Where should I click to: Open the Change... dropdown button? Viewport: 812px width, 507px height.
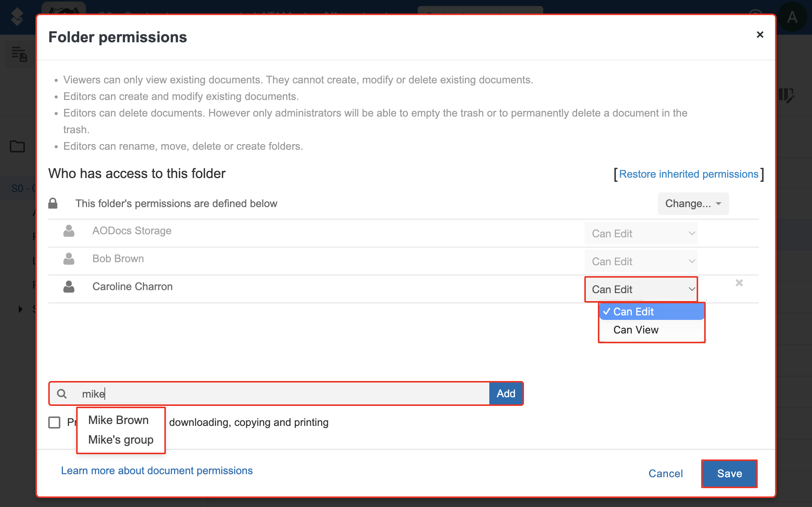click(x=693, y=204)
